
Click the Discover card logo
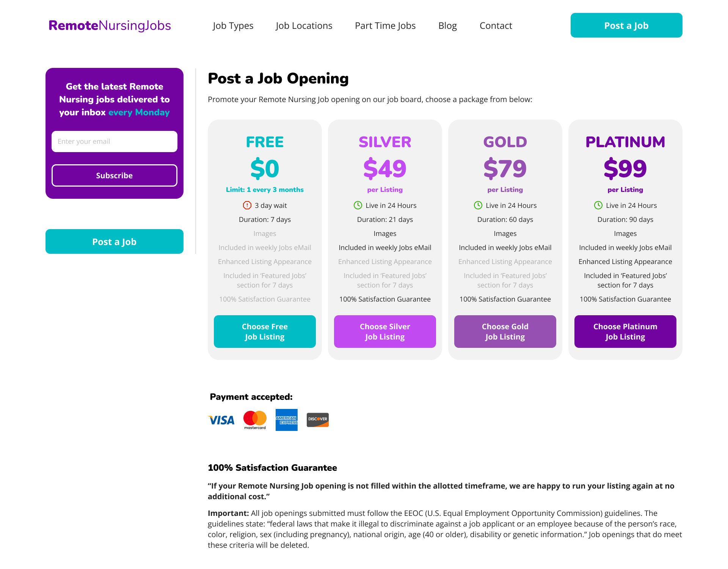pyautogui.click(x=318, y=420)
